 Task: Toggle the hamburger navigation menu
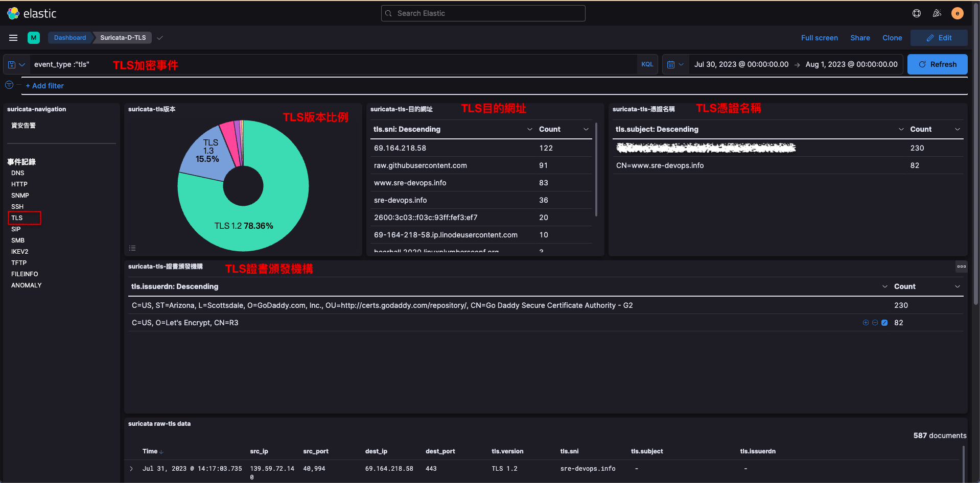point(13,38)
